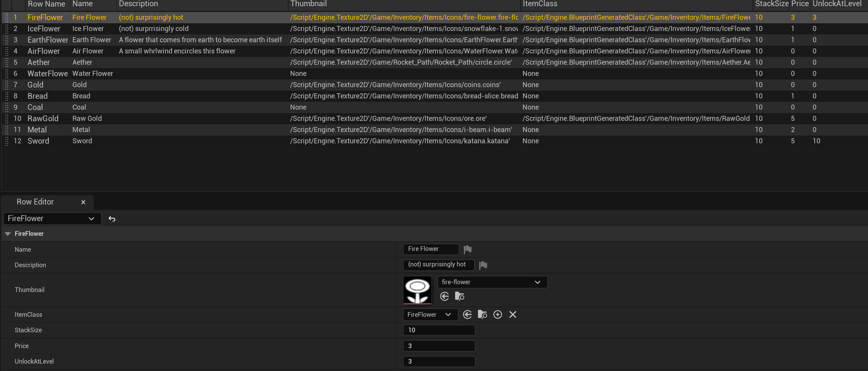Open the row selector FireFlower dropdown
The height and width of the screenshot is (371, 868).
52,219
